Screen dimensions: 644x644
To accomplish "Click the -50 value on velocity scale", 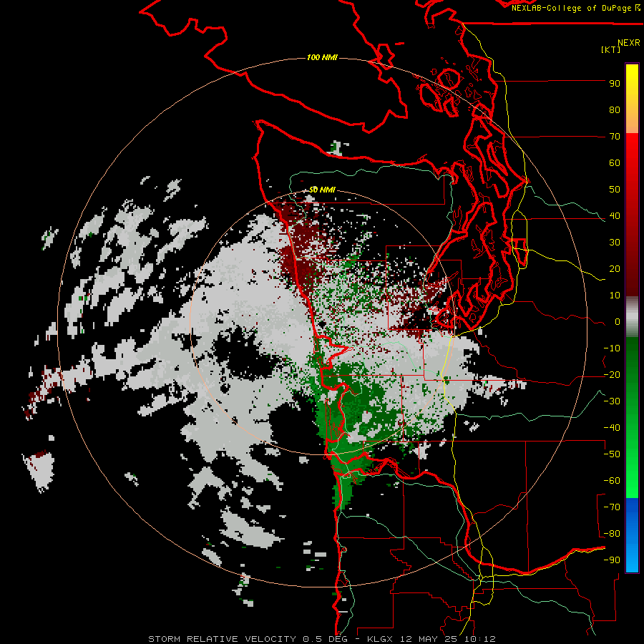I will point(612,454).
